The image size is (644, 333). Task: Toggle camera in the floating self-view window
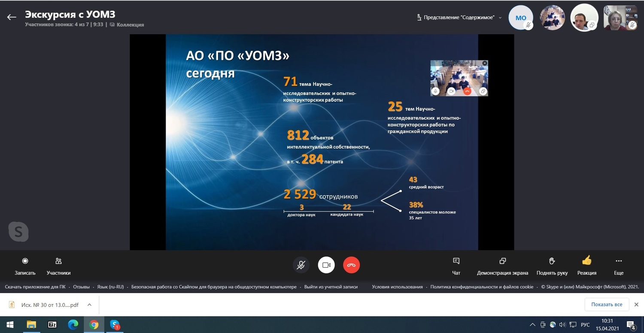point(451,91)
